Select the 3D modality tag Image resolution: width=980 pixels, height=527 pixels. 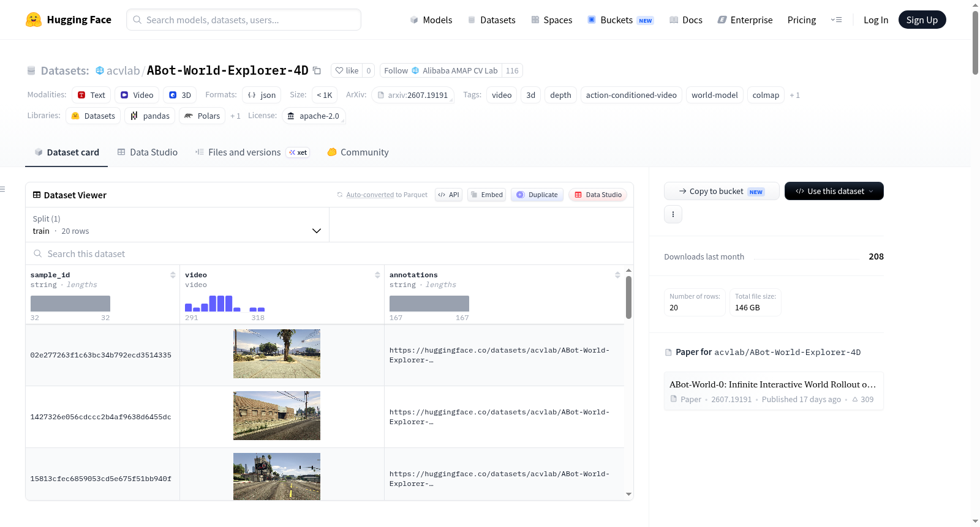pyautogui.click(x=180, y=95)
